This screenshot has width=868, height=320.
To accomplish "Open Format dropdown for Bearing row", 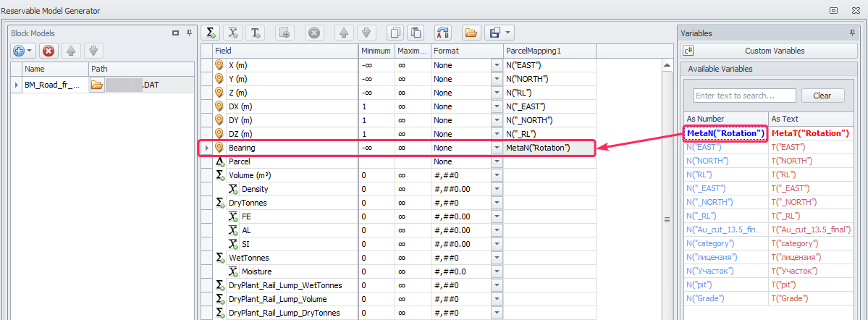I will 497,148.
